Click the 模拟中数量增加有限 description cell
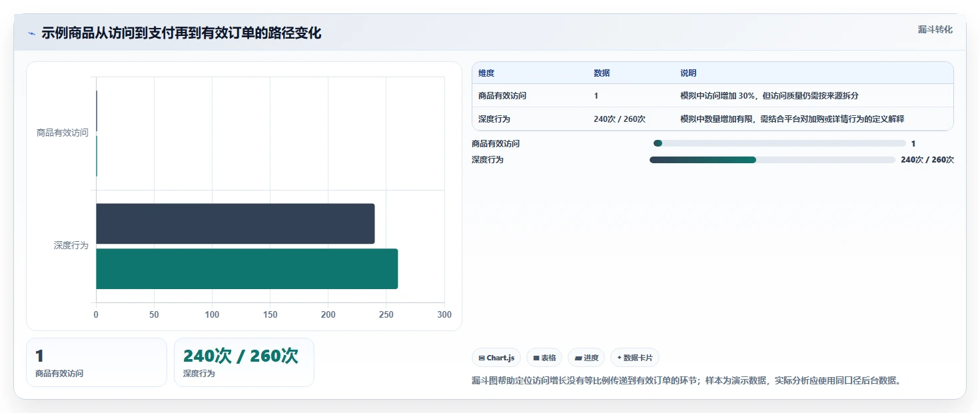Viewport: 980px width, 413px height. coord(792,119)
